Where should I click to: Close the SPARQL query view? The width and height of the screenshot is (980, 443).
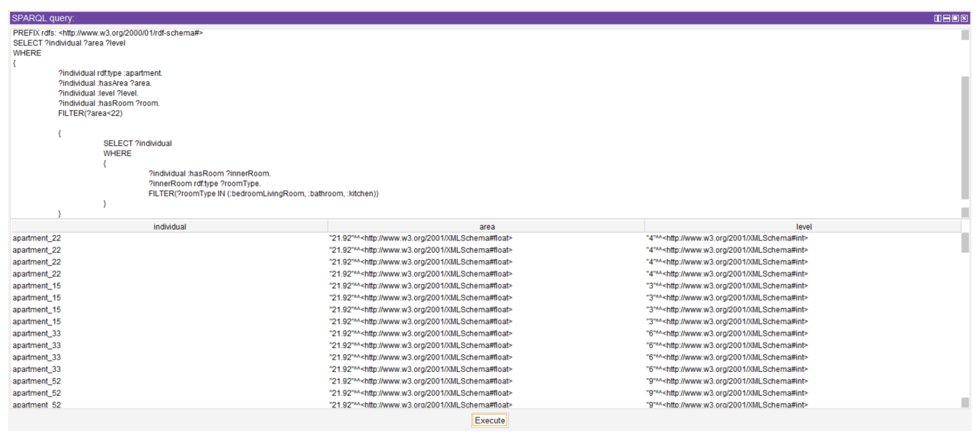[964, 18]
